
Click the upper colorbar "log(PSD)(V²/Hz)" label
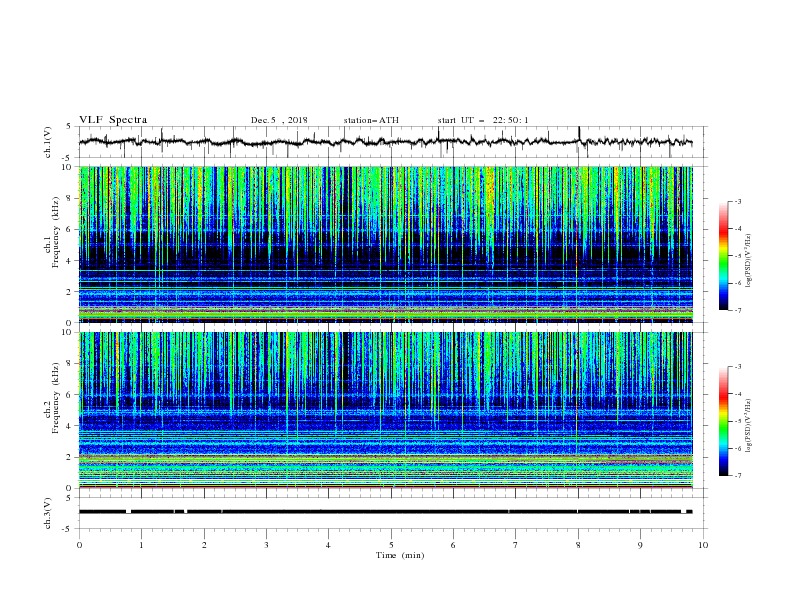(748, 261)
